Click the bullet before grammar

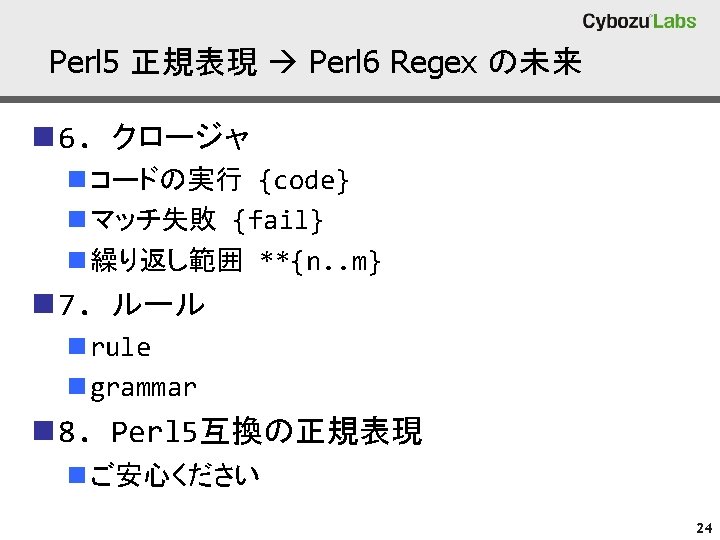pyautogui.click(x=77, y=387)
